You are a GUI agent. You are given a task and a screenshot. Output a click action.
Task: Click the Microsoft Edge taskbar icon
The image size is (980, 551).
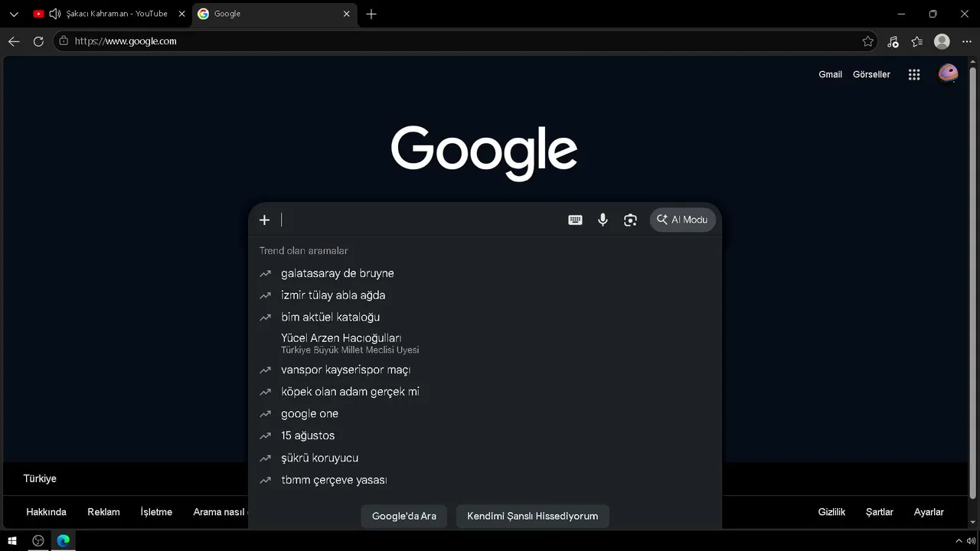64,541
